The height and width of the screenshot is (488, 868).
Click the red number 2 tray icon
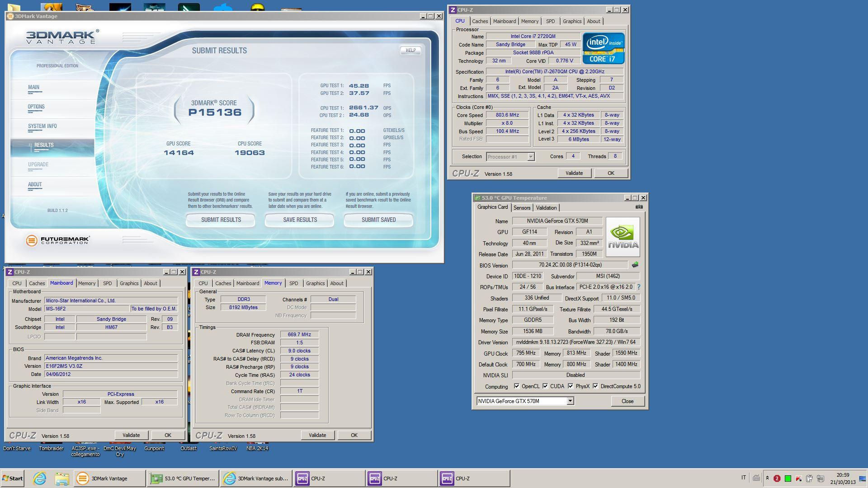777,479
